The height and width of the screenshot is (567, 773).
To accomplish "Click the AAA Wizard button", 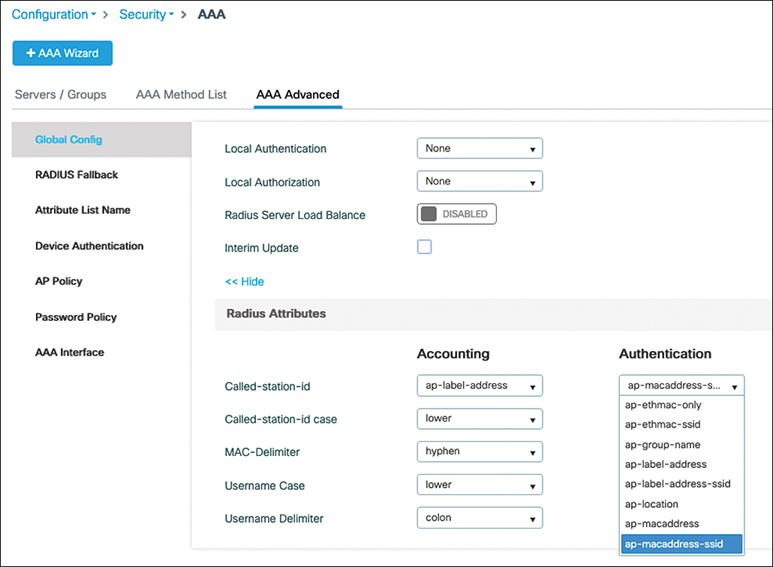I will click(x=62, y=53).
